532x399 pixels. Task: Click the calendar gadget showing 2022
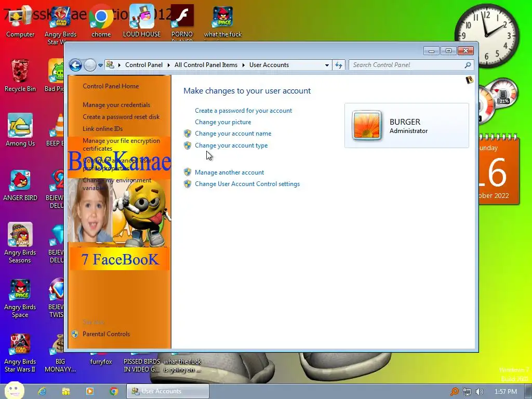click(x=499, y=170)
